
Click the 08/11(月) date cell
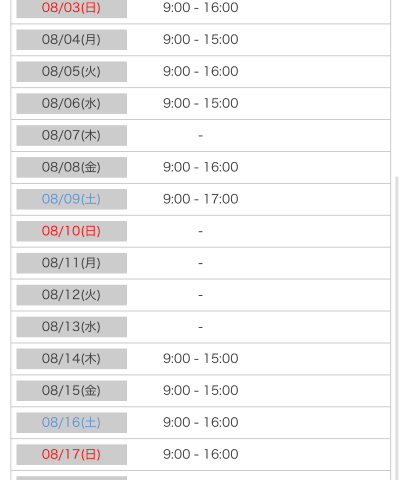71,263
